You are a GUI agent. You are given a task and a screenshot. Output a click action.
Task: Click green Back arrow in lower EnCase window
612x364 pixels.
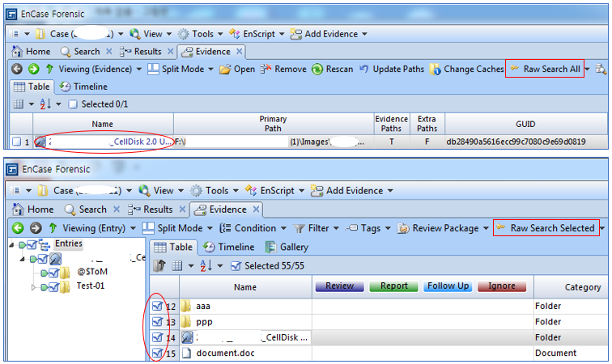18,228
